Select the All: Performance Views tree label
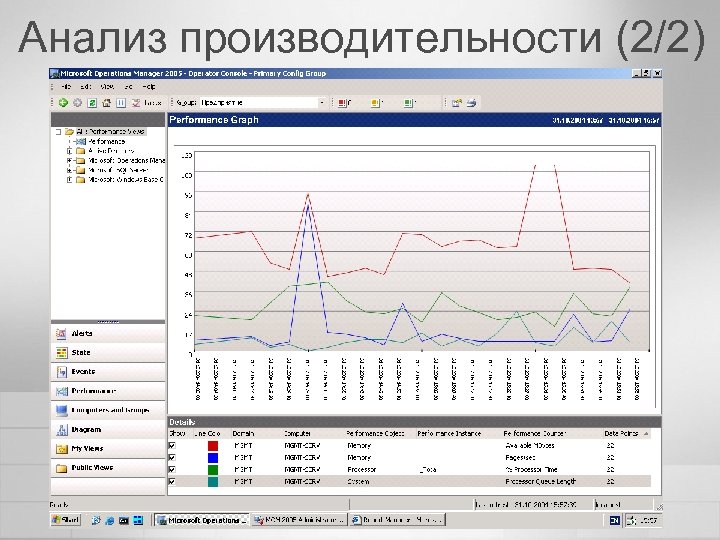The width and height of the screenshot is (720, 540). [x=111, y=132]
